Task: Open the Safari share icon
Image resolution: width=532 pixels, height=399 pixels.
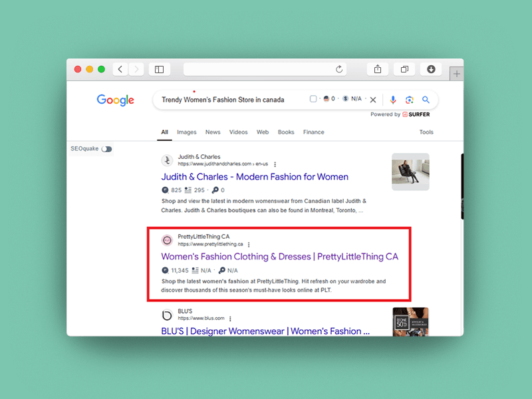Action: coord(377,69)
